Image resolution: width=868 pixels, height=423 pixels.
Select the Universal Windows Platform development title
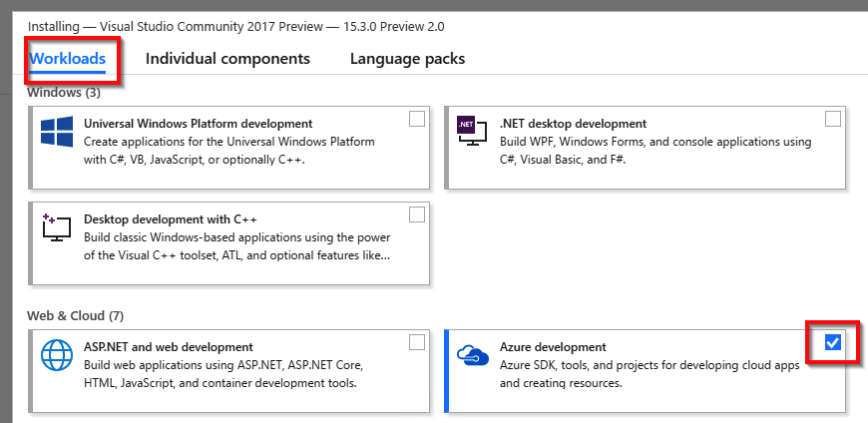point(199,124)
